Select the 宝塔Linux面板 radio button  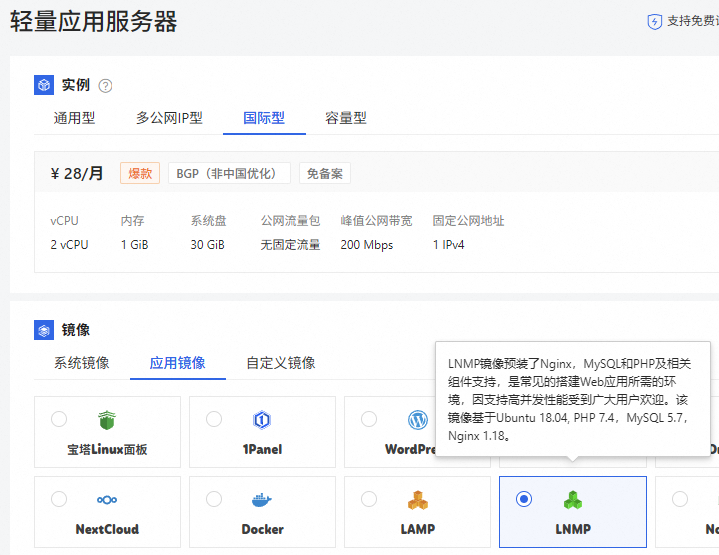[59, 419]
